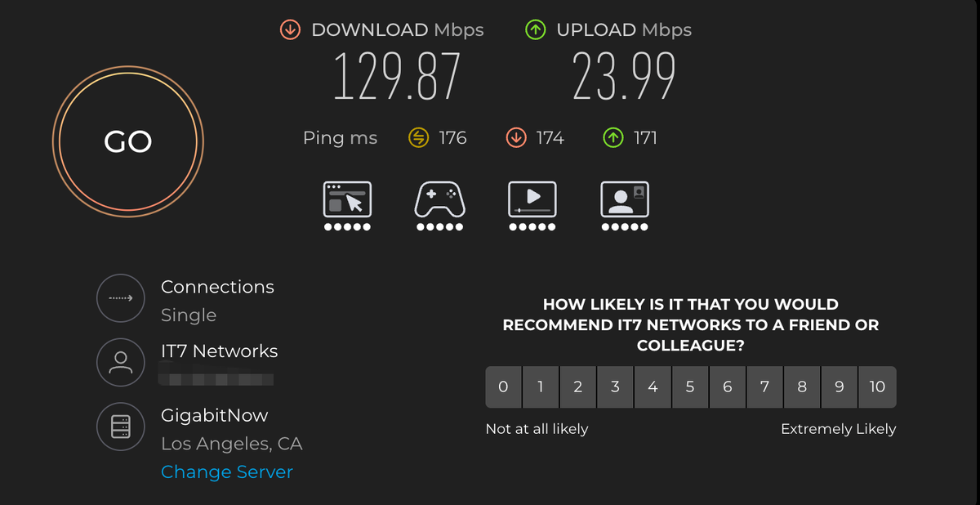The image size is (980, 505).
Task: Select rating 3 on the survey
Action: (615, 387)
